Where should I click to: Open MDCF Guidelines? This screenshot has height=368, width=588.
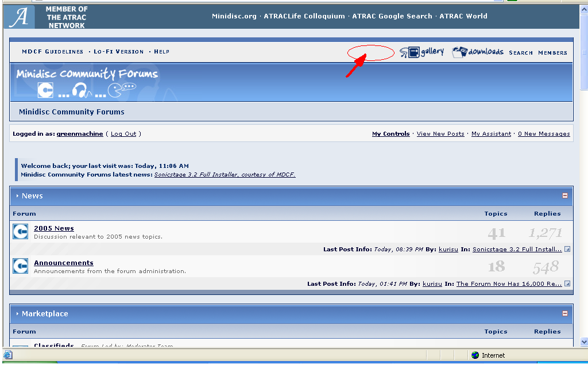tap(52, 52)
